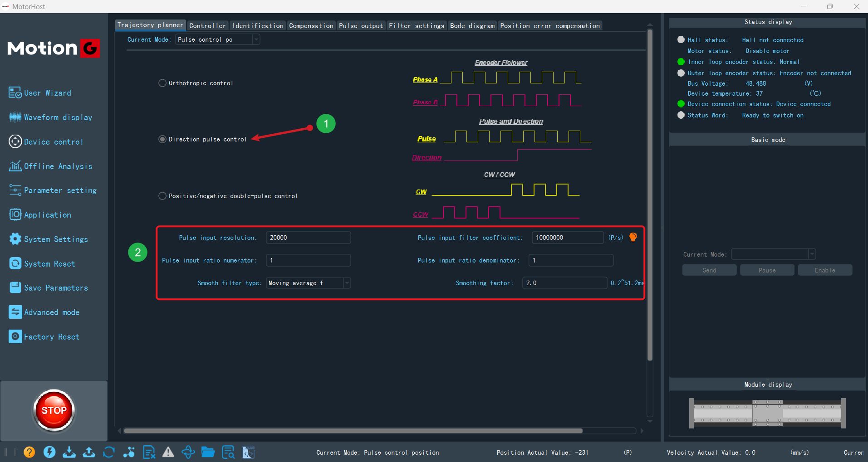Click the warning triangle icon in bottom toolbar
Image resolution: width=868 pixels, height=462 pixels.
(168, 452)
